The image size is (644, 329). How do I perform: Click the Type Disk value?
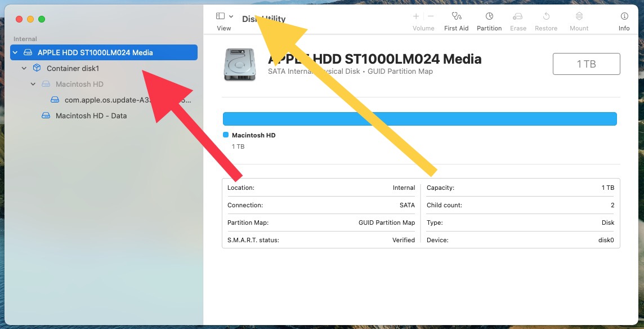pos(608,223)
